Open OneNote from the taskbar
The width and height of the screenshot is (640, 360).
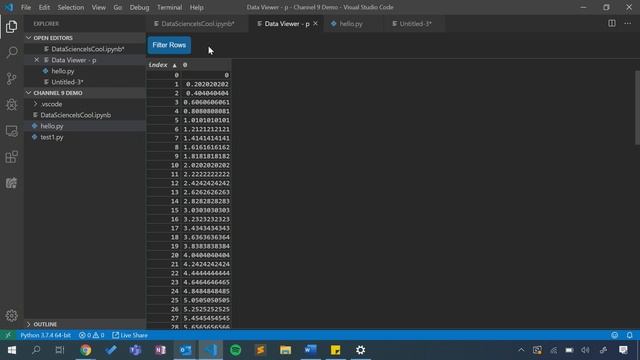(160, 350)
